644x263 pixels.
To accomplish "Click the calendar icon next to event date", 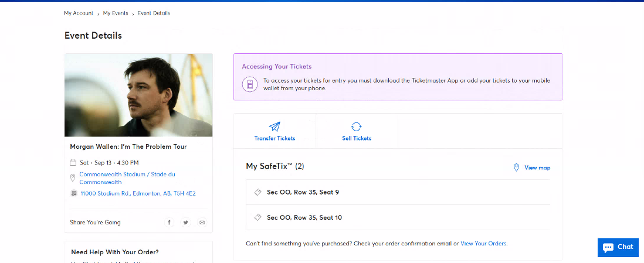I will pos(73,162).
